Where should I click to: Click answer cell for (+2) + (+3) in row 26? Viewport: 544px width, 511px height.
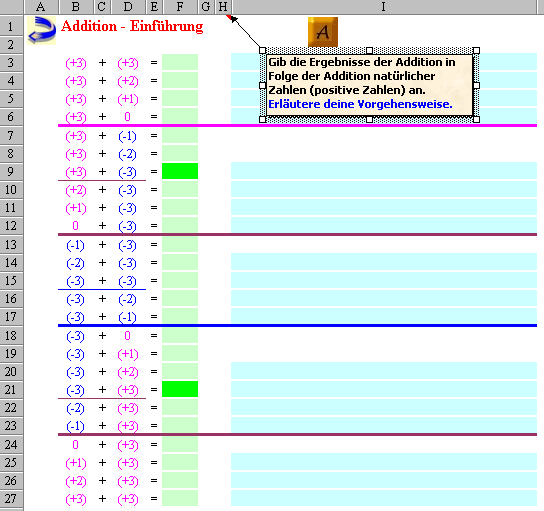tap(180, 480)
